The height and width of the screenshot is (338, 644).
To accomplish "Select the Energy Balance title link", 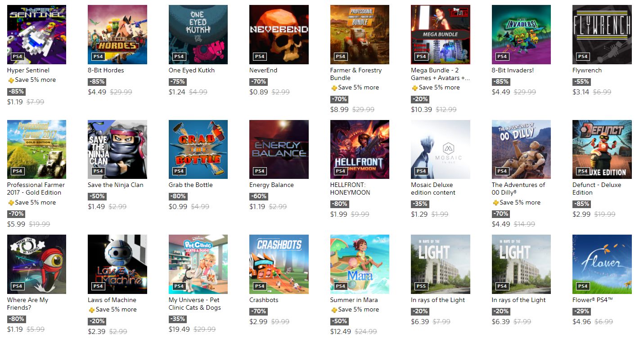I will [271, 185].
